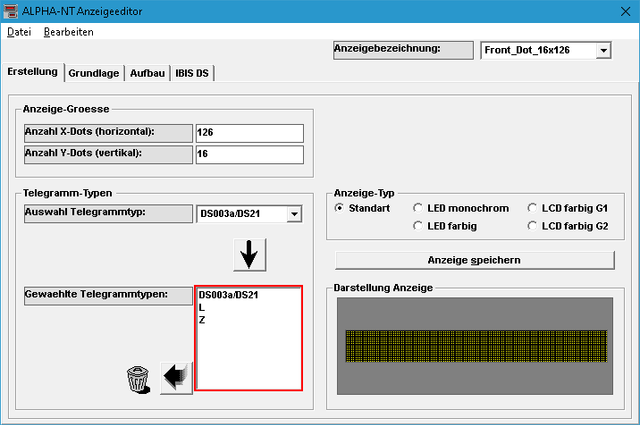Click the left arrow remove button

[176, 378]
